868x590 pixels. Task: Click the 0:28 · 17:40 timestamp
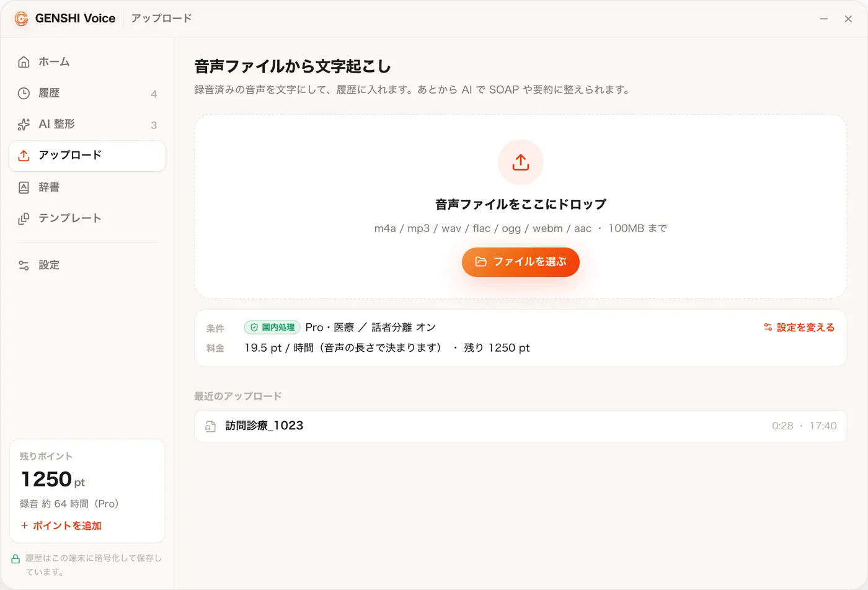pyautogui.click(x=804, y=426)
